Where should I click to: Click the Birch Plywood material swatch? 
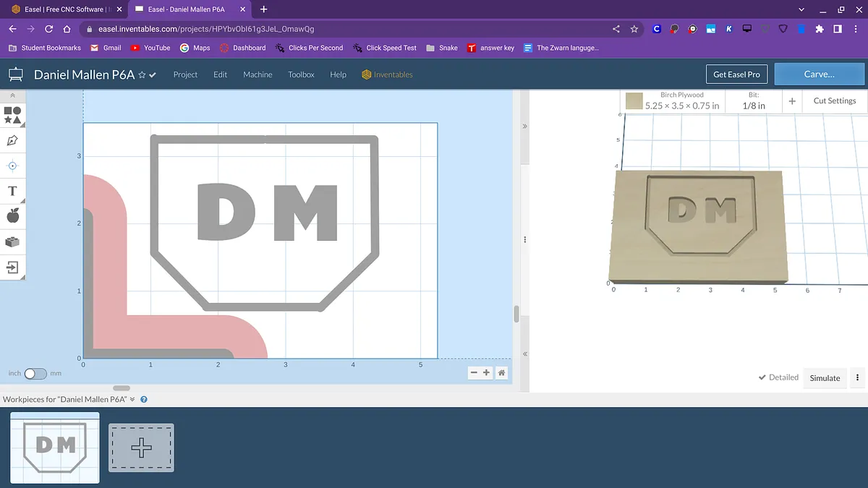(634, 101)
